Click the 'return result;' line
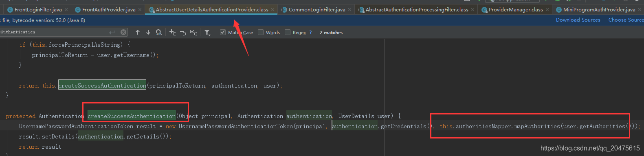 tap(41, 147)
